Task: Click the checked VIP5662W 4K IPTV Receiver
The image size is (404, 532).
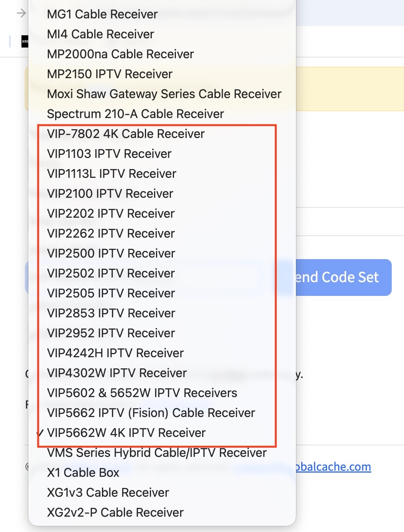Action: pos(126,433)
